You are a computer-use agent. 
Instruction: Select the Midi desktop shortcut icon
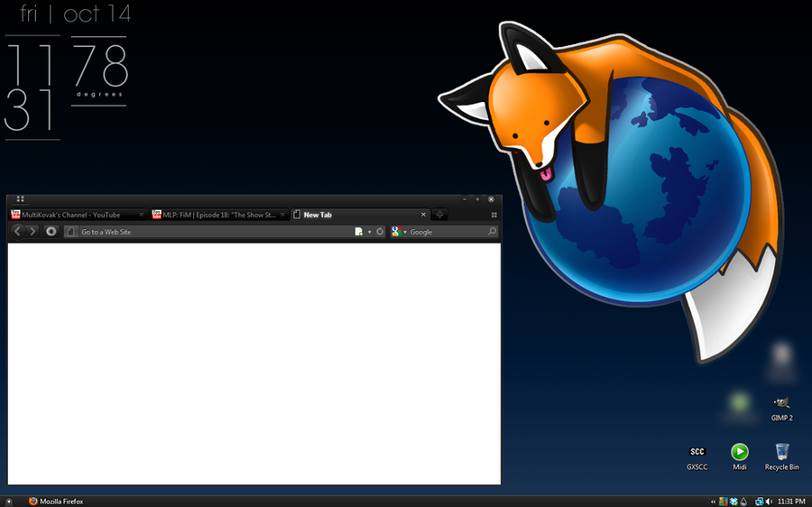pos(740,456)
